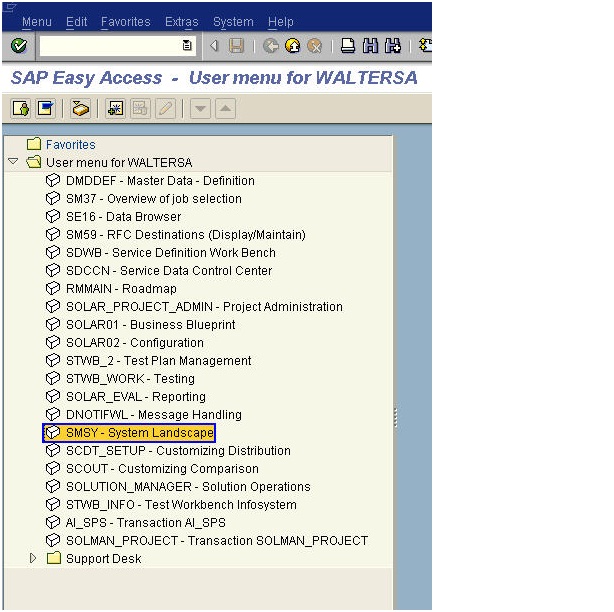Click the Support Desk folder label
Image resolution: width=614 pixels, height=612 pixels.
click(103, 559)
